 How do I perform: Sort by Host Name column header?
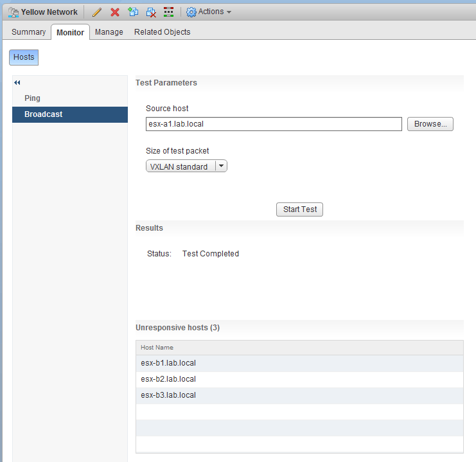(157, 348)
